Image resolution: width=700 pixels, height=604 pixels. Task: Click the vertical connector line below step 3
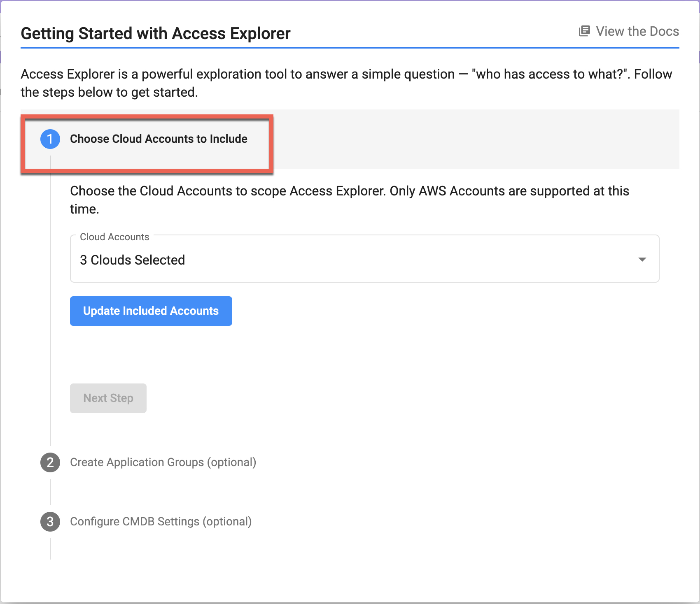[51, 549]
